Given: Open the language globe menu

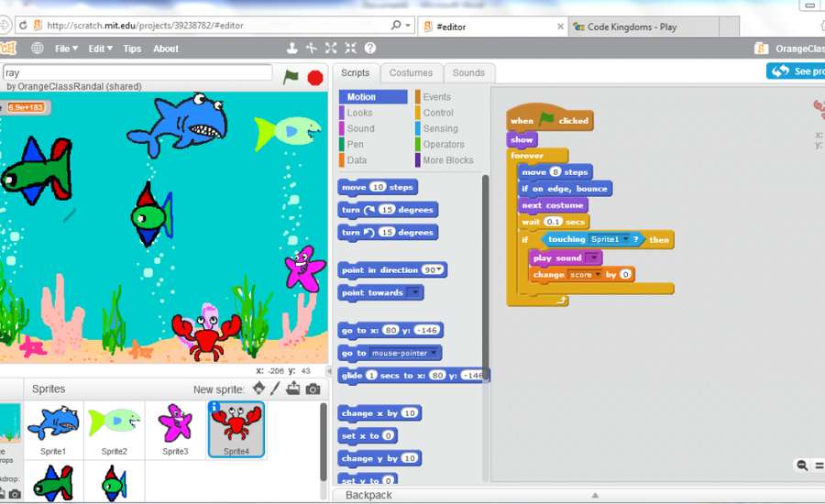Looking at the screenshot, I should [x=38, y=49].
